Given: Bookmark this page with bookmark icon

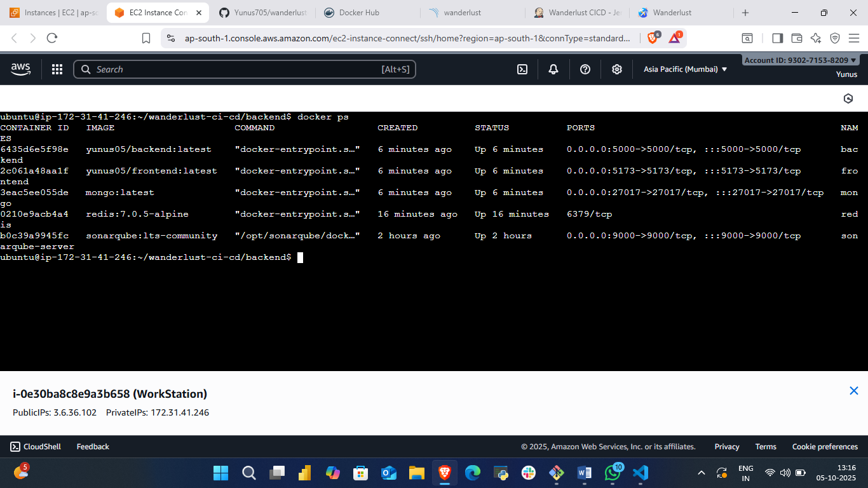Looking at the screenshot, I should click(146, 38).
